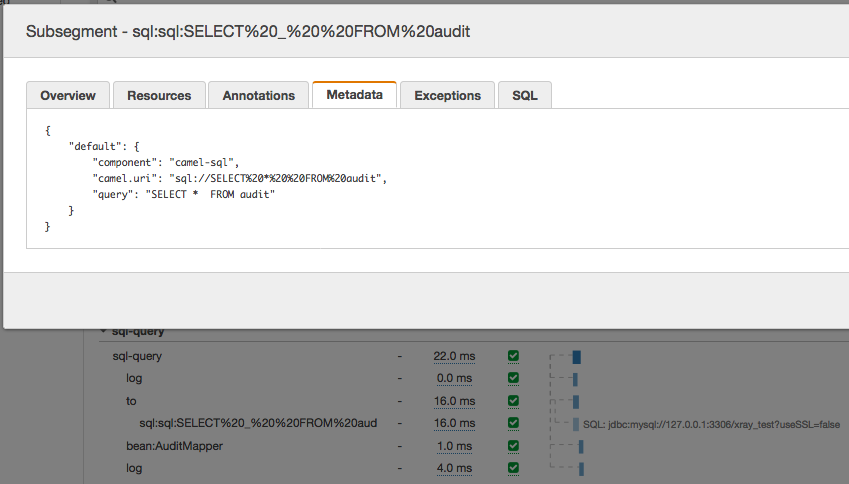The width and height of the screenshot is (849, 484).
Task: Switch to the Overview tab
Action: (x=68, y=95)
